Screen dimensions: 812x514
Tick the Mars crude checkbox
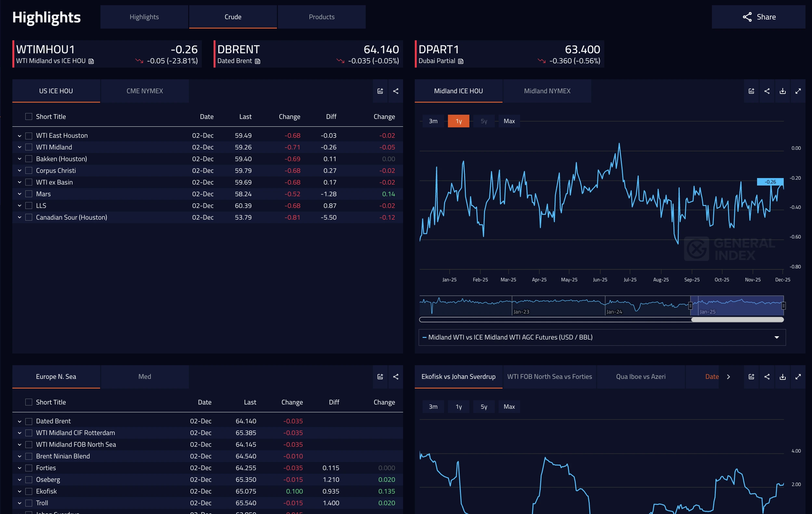tap(29, 194)
